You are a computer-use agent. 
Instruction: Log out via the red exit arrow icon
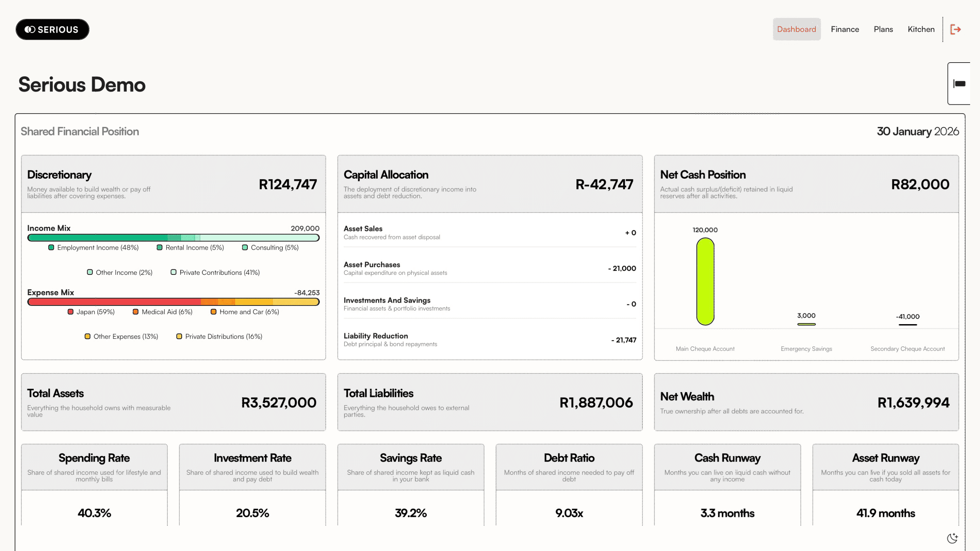coord(957,29)
